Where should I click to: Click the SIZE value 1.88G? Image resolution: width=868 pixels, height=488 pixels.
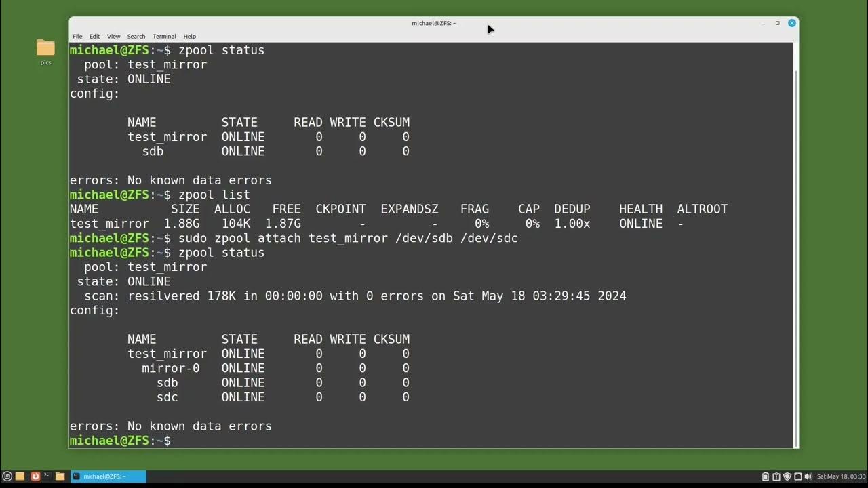click(x=182, y=224)
